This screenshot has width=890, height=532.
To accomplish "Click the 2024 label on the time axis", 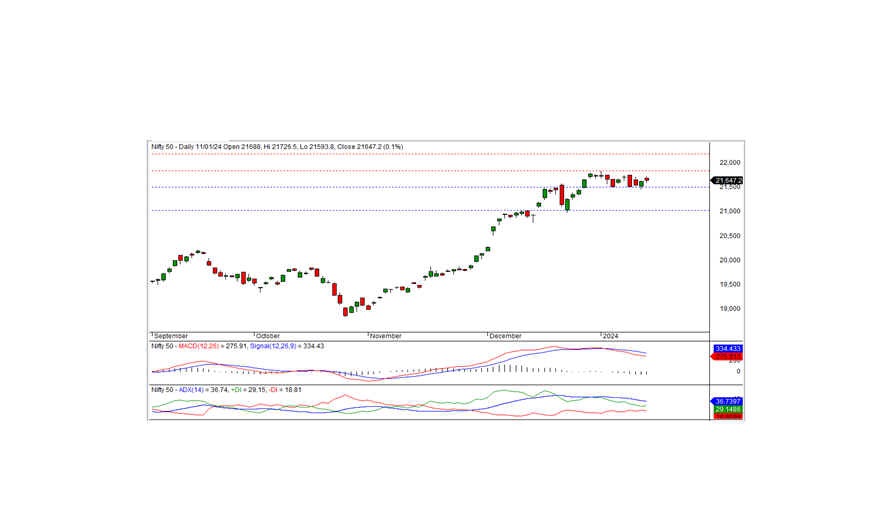I will (611, 336).
